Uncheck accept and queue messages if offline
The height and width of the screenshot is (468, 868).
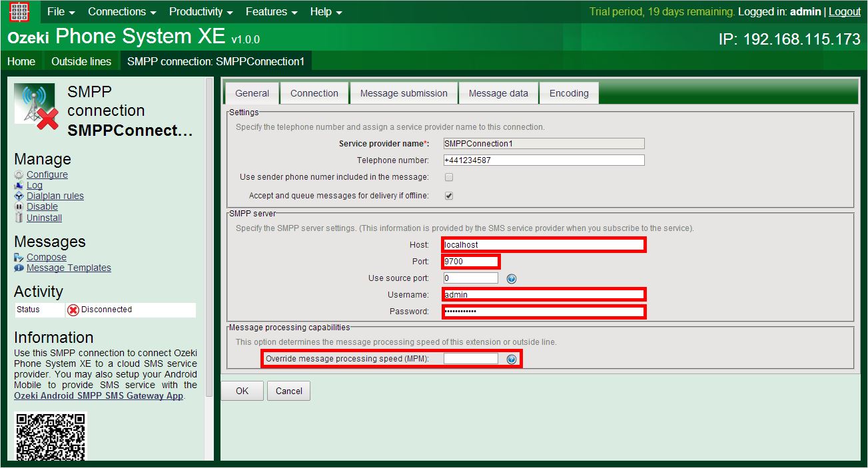[449, 195]
